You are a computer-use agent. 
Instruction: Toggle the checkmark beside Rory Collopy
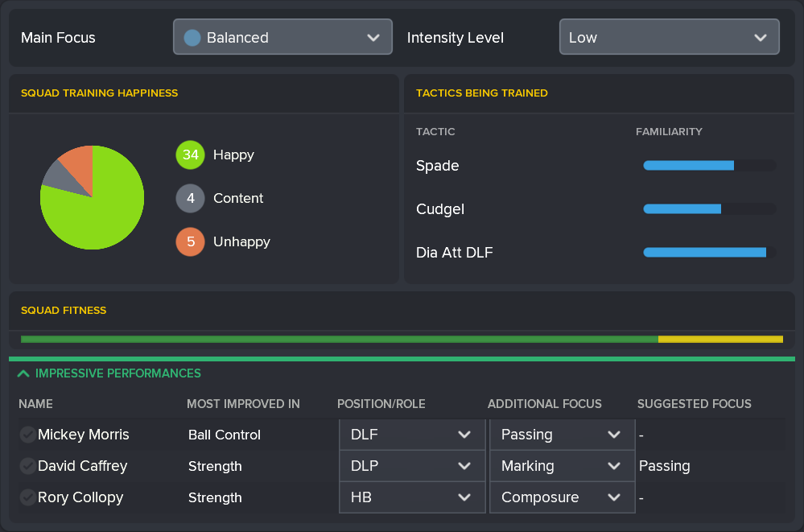tap(27, 497)
